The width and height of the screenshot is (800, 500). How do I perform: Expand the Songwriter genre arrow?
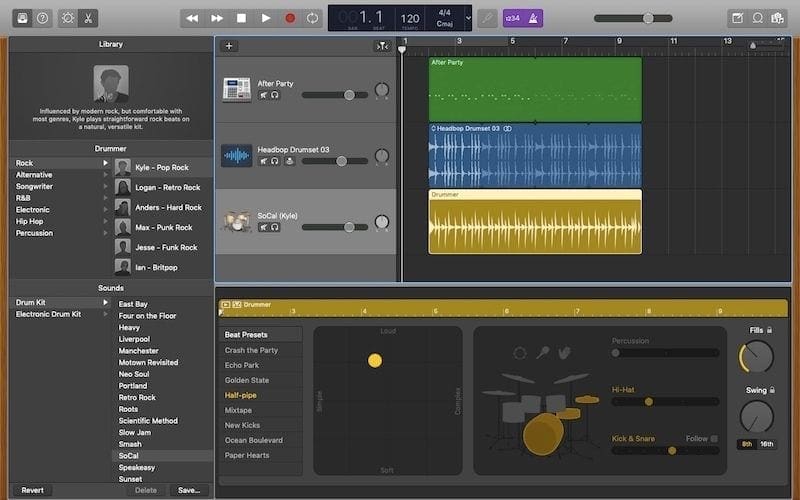(x=106, y=186)
